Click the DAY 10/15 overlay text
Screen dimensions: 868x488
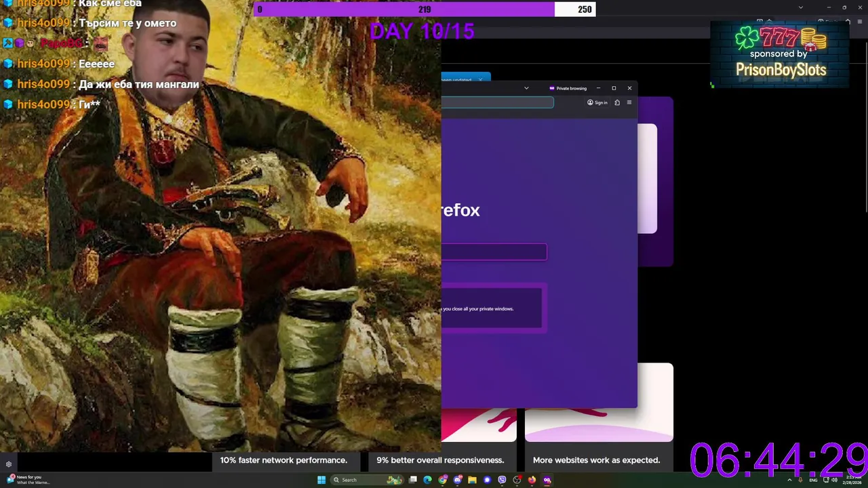[422, 31]
